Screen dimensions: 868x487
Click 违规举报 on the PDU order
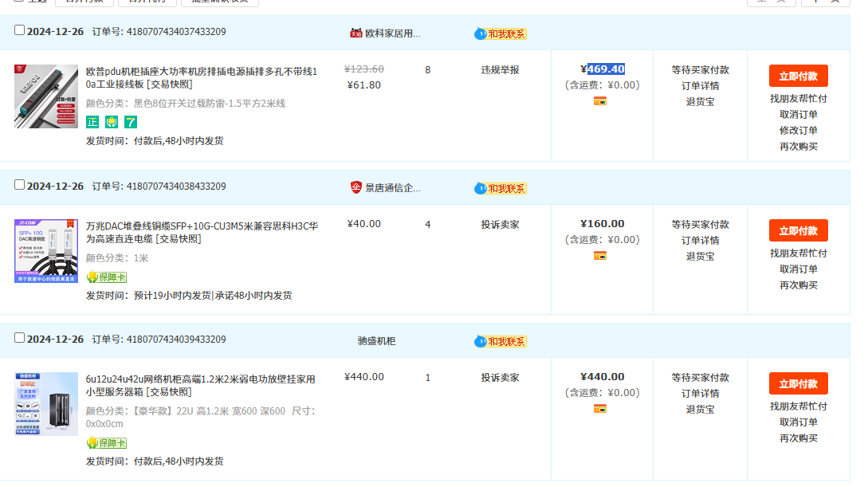click(x=500, y=70)
